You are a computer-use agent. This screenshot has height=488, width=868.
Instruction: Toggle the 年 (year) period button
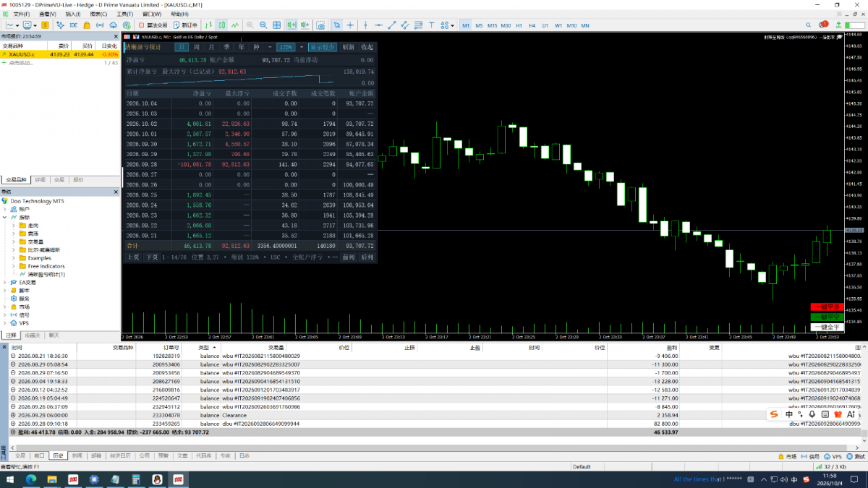pos(242,47)
